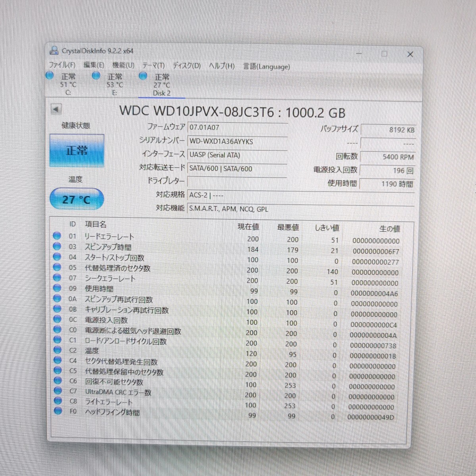Click status icon of 07 シークエラーレート row

pos(57,277)
